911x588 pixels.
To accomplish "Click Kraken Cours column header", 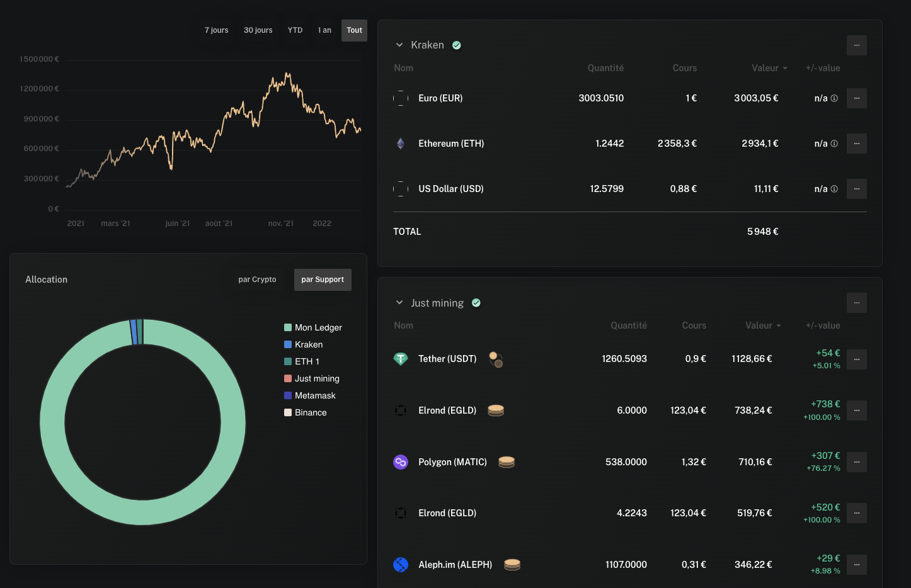I will 685,68.
